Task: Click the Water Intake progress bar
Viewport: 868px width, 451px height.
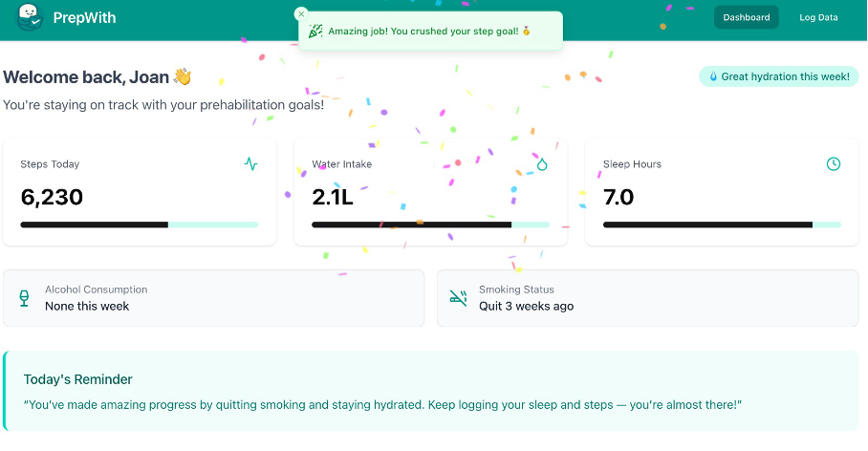Action: click(430, 225)
